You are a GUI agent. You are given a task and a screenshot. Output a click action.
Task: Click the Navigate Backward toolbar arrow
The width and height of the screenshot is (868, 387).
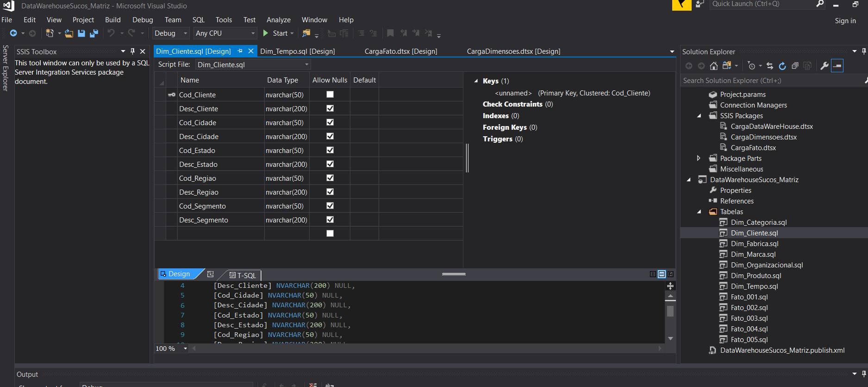(13, 33)
